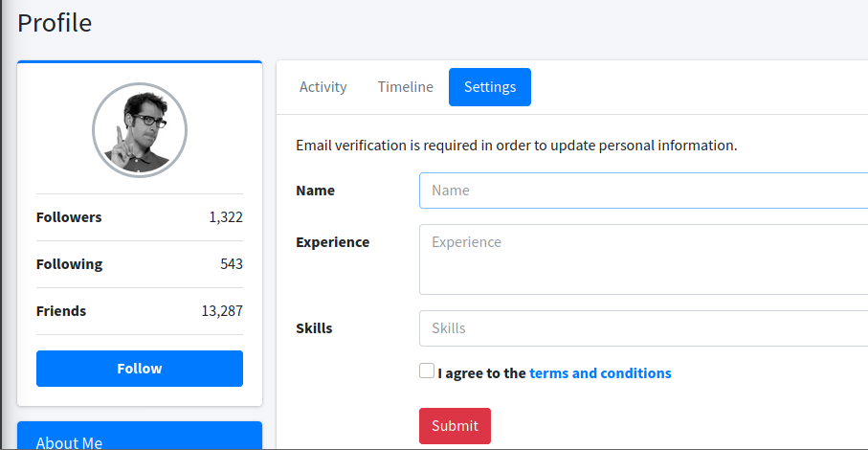Tick the agree to terms checkbox
This screenshot has height=450, width=868.
coord(427,371)
